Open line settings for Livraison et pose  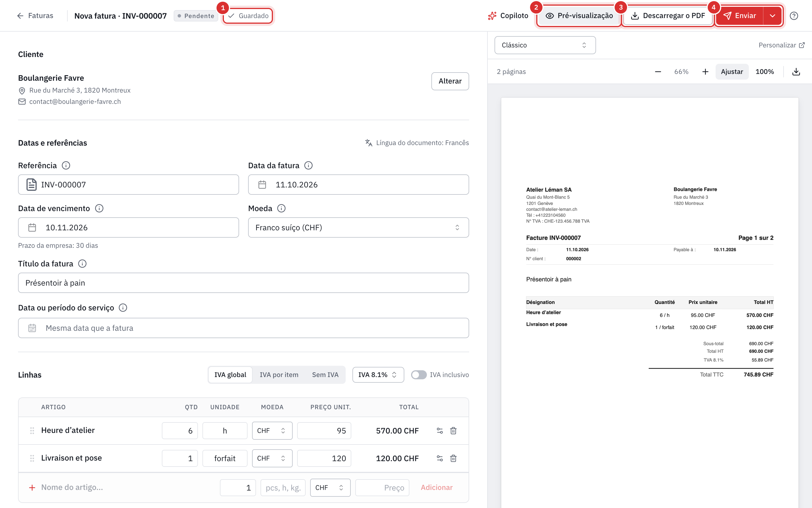coord(440,458)
